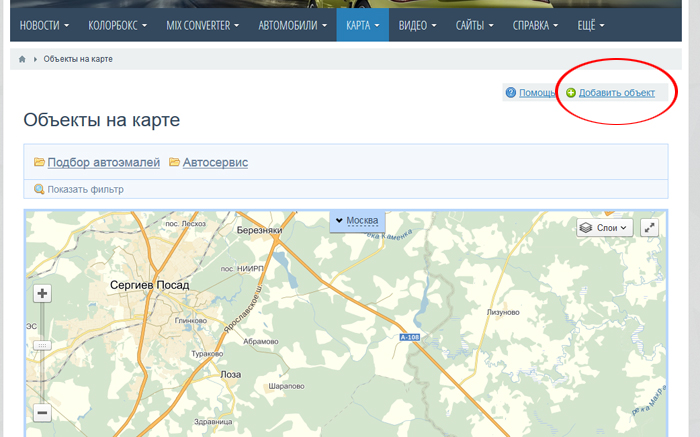Click the green plus icon beside Добавить объект
This screenshot has width=700, height=437.
[571, 92]
